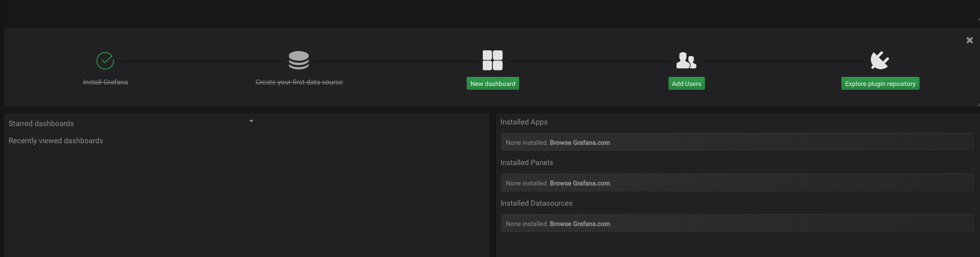Viewport: 980px width, 257px height.
Task: Click the data source database icon
Action: [x=299, y=60]
